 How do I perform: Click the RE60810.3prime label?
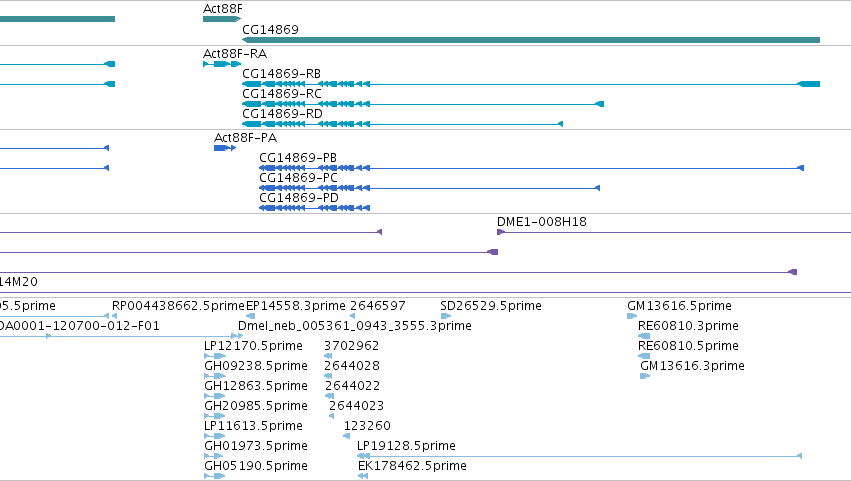click(x=688, y=326)
